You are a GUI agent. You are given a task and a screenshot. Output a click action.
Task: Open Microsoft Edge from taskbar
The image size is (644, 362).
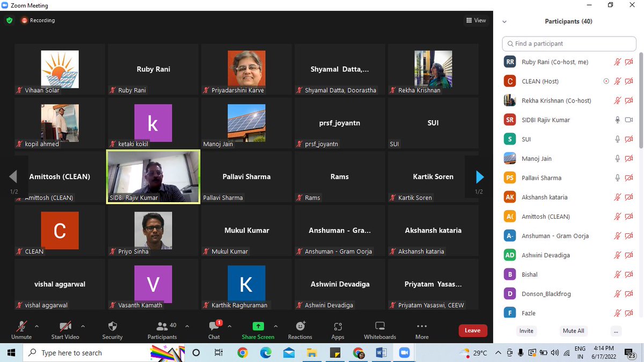click(x=266, y=353)
